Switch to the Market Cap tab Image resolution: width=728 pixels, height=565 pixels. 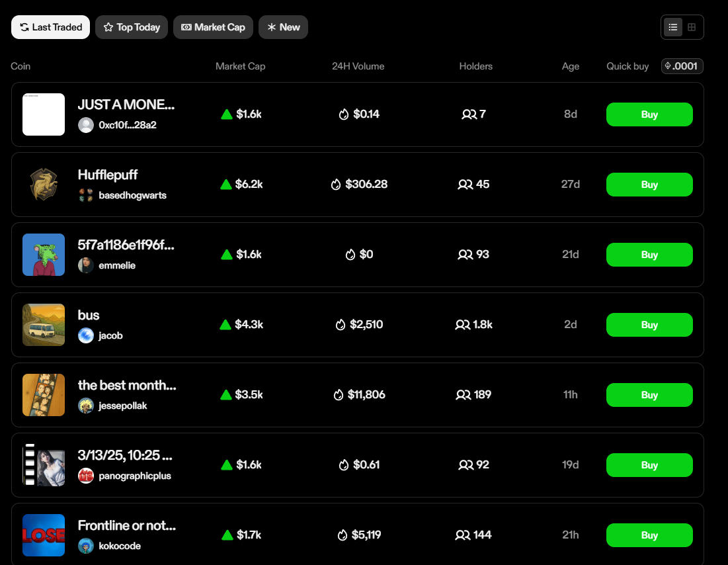pyautogui.click(x=213, y=27)
